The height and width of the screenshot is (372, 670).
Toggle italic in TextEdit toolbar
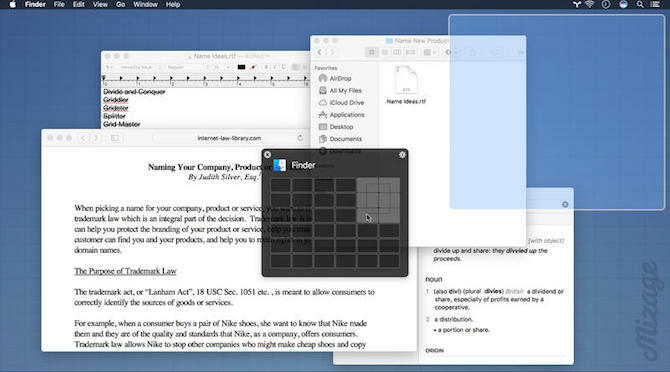(x=275, y=67)
